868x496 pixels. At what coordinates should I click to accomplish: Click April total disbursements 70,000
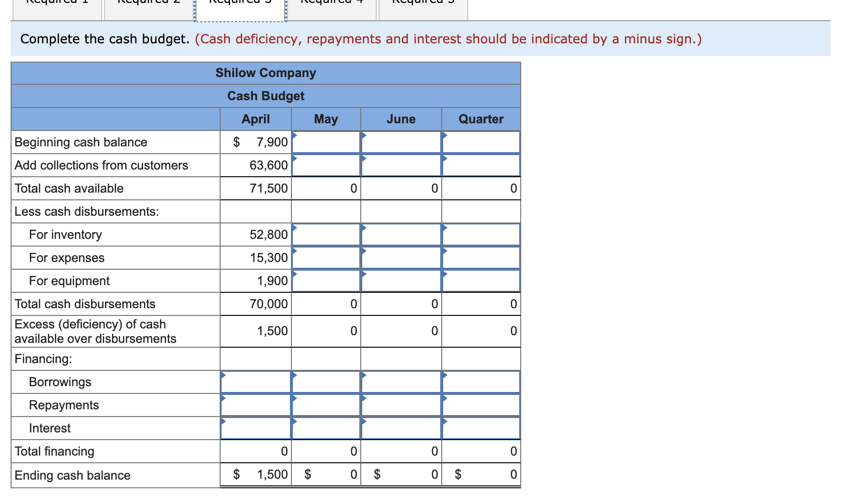[x=269, y=304]
